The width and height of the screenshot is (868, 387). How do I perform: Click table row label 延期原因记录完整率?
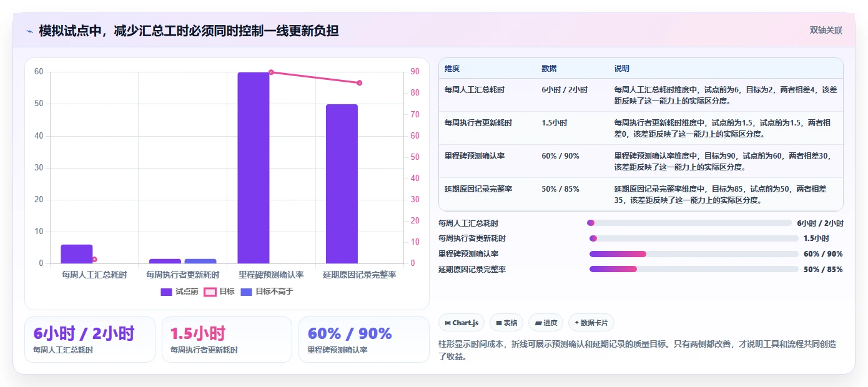478,189
